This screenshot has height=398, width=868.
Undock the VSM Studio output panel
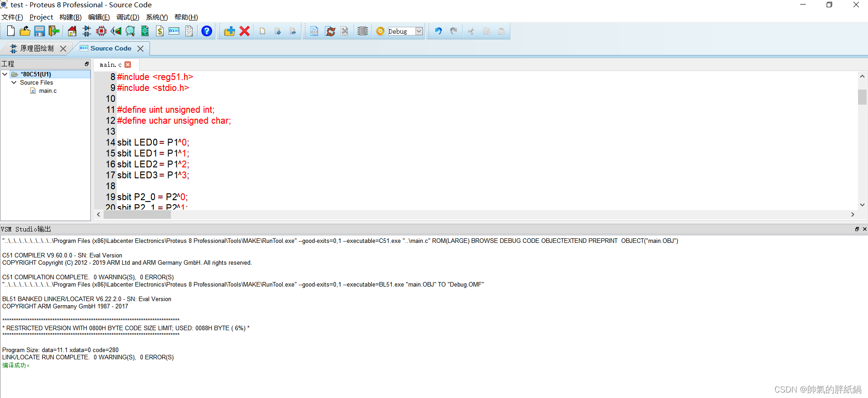coord(857,229)
